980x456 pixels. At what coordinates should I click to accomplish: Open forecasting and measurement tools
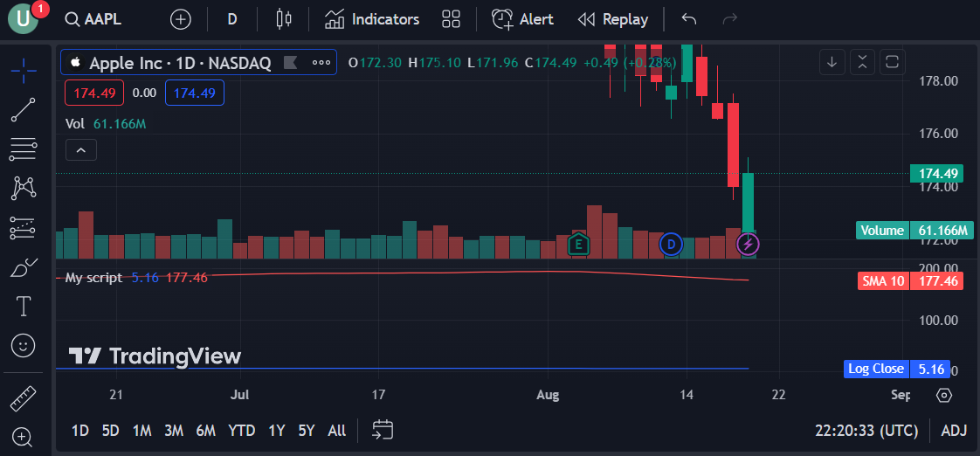pos(24,228)
